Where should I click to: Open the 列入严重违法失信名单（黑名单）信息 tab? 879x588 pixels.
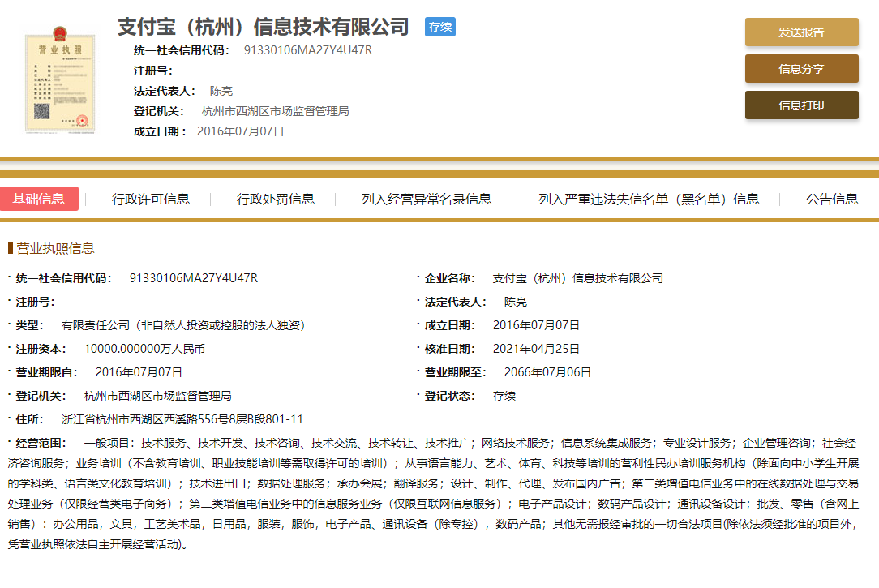[x=649, y=199]
